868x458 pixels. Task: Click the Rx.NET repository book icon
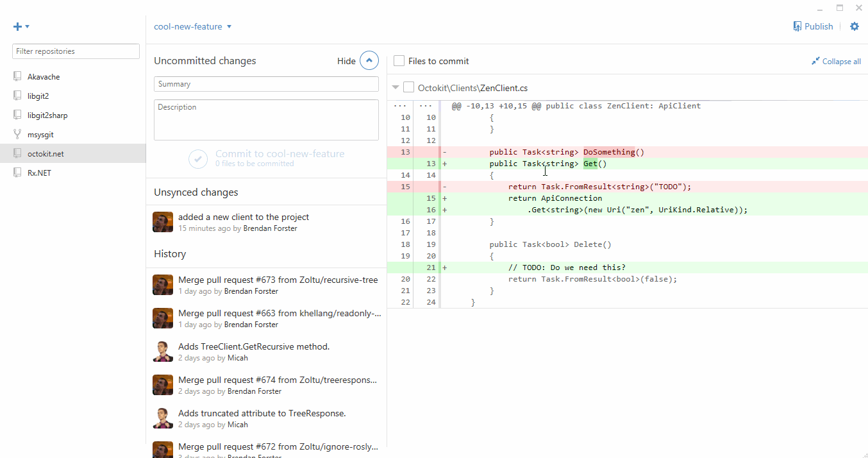17,173
